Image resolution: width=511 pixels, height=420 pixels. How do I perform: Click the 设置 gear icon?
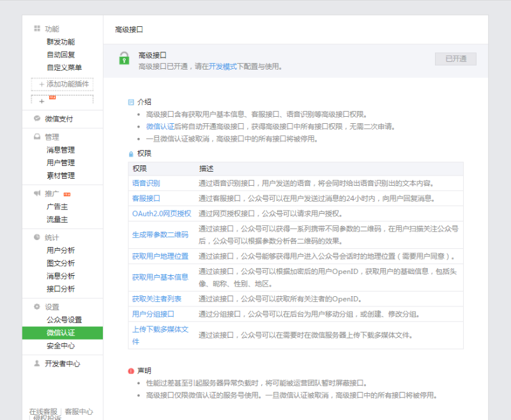pyautogui.click(x=37, y=306)
